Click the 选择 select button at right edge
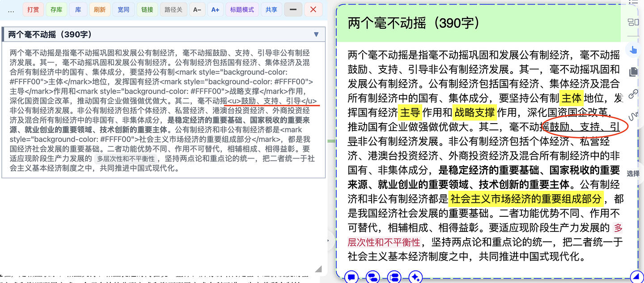This screenshot has height=283, width=644. pos(633,174)
